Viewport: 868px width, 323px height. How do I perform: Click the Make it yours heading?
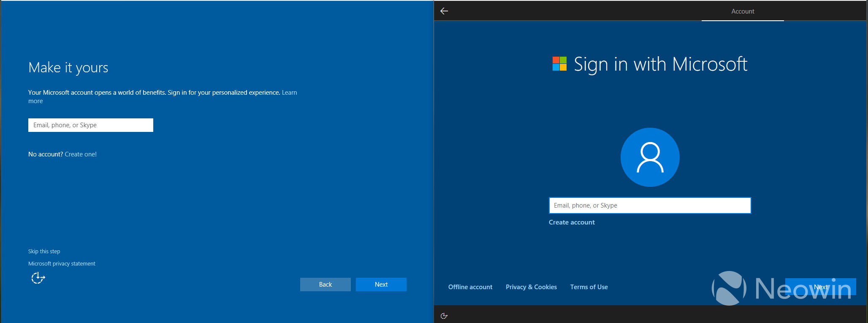(x=68, y=68)
